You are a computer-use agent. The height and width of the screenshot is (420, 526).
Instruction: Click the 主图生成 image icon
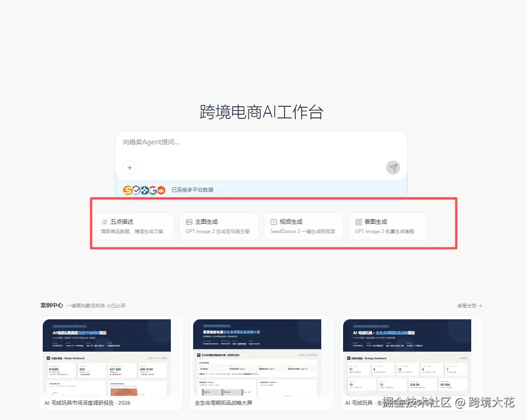pyautogui.click(x=189, y=221)
